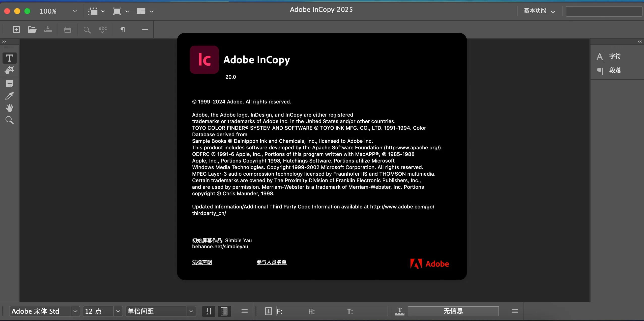Open the 段落 panel tab
This screenshot has width=644, height=321.
(x=615, y=70)
